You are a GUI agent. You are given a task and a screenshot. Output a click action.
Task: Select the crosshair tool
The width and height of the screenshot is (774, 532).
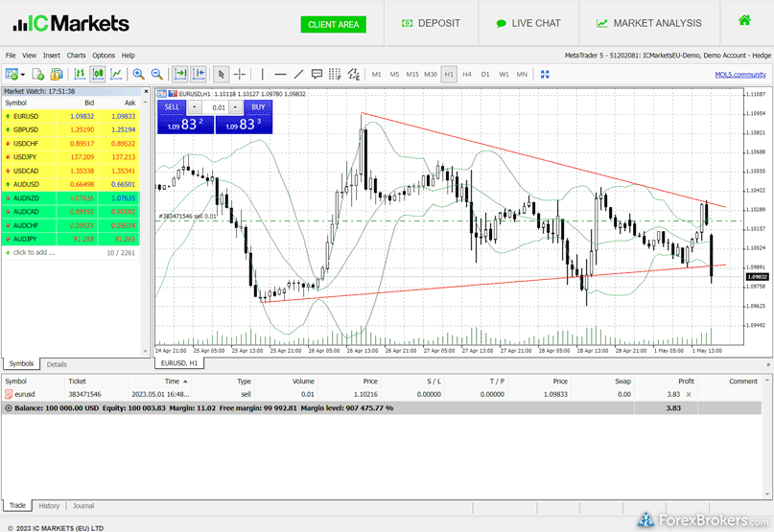pyautogui.click(x=240, y=74)
